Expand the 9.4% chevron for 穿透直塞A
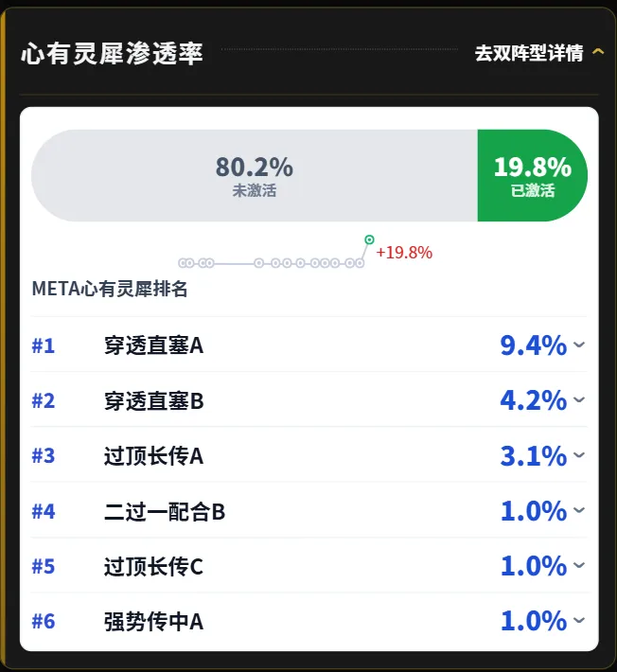The image size is (617, 672). point(579,345)
